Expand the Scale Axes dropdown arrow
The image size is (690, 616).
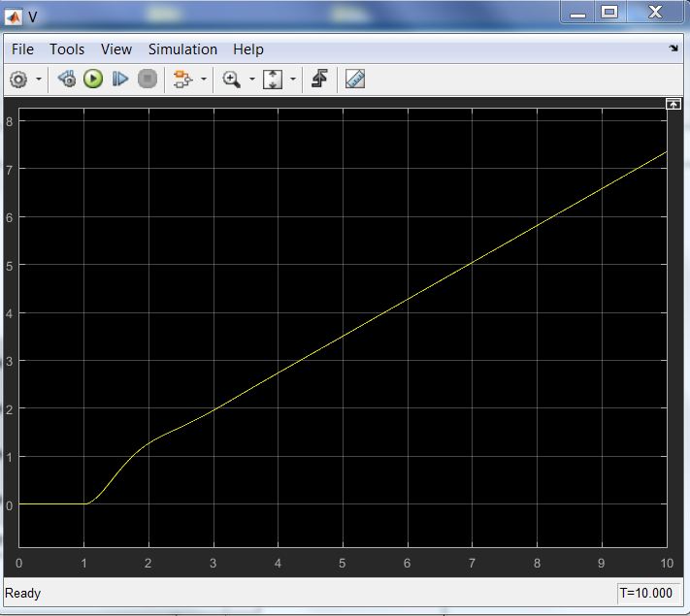click(x=293, y=80)
